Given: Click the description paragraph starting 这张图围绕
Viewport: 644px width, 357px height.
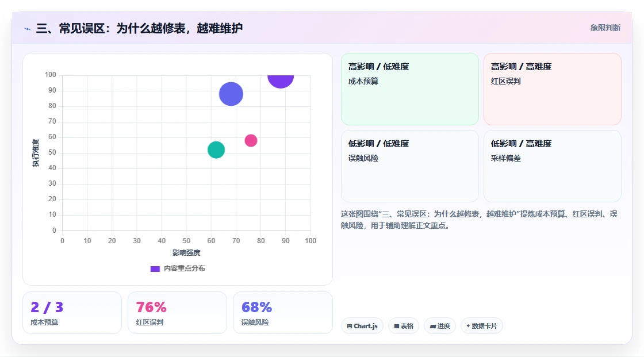Looking at the screenshot, I should coord(479,220).
